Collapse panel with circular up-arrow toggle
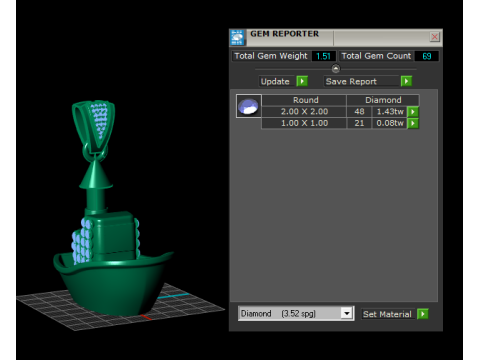 pyautogui.click(x=336, y=69)
